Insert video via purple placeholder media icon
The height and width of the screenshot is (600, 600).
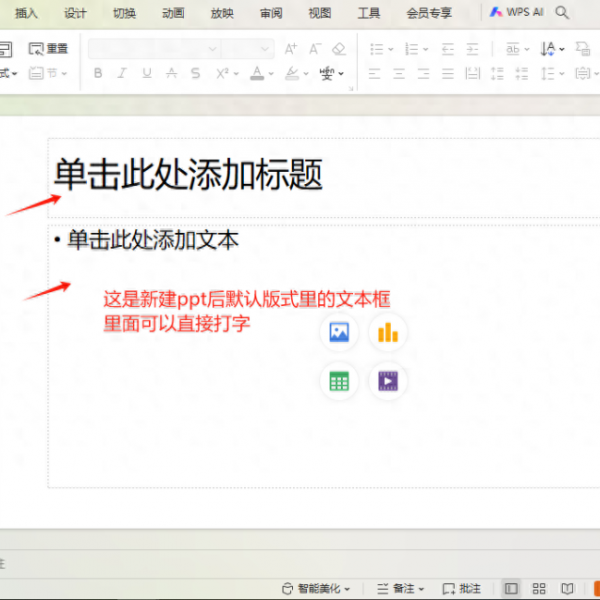click(x=387, y=381)
